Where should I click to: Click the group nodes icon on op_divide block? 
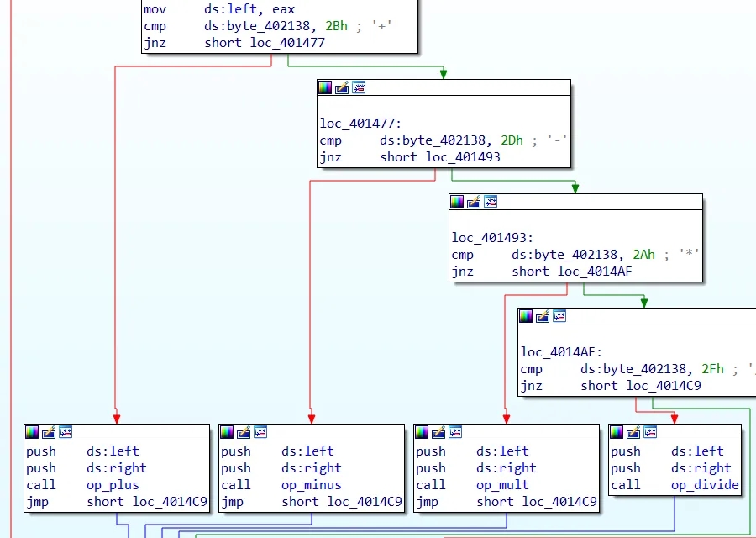[x=650, y=431]
